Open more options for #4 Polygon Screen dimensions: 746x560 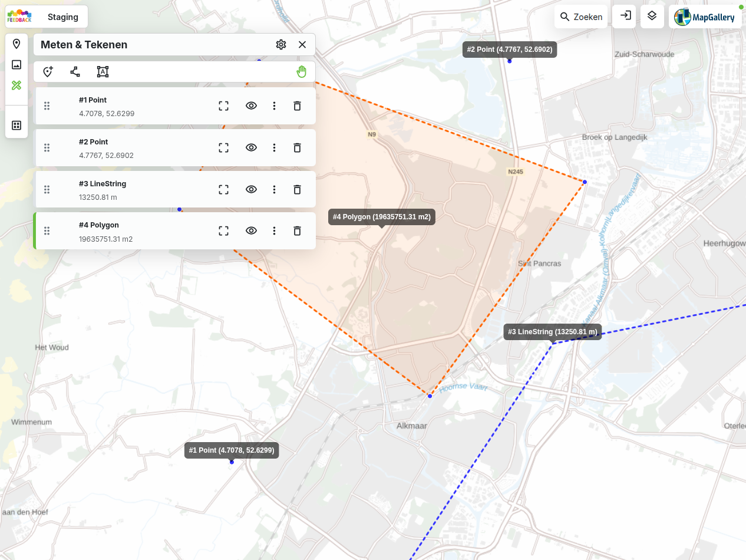[274, 231]
